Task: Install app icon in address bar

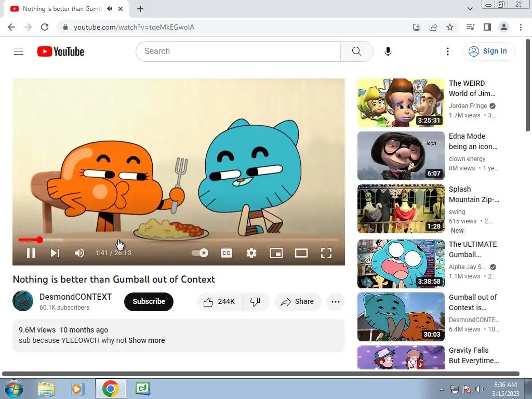Action: tap(417, 27)
